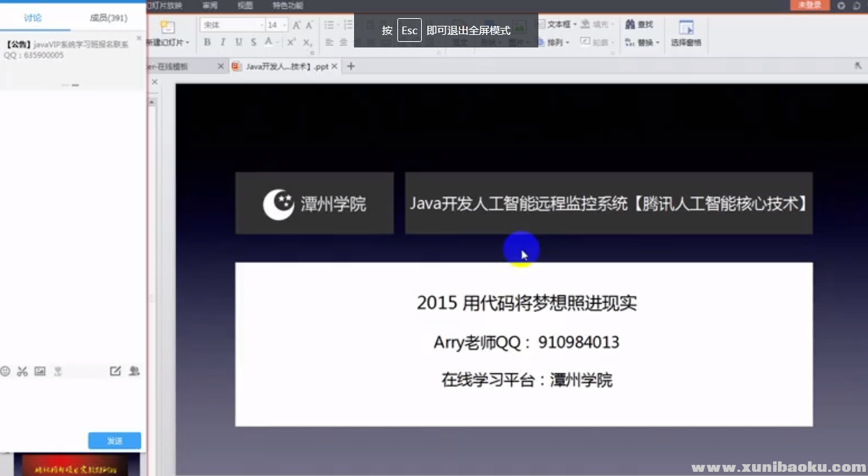Switch to the 成员(391) members tab

tap(108, 17)
